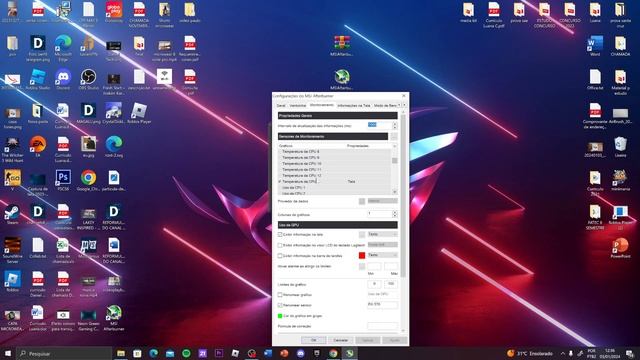
Task: Launch OBS Studio from the desktop
Action: click(x=88, y=79)
